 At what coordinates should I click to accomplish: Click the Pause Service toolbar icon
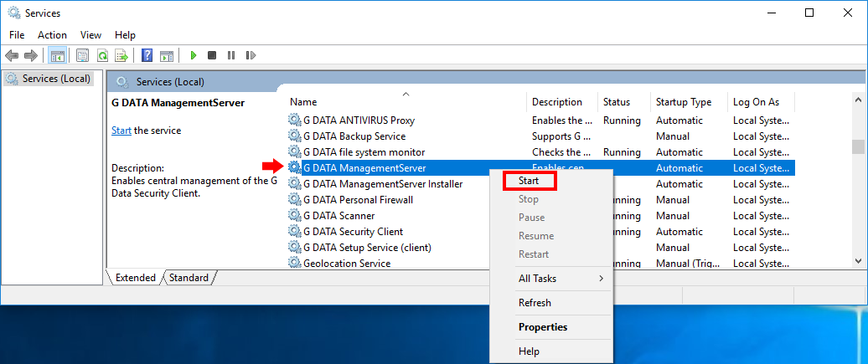pos(231,55)
